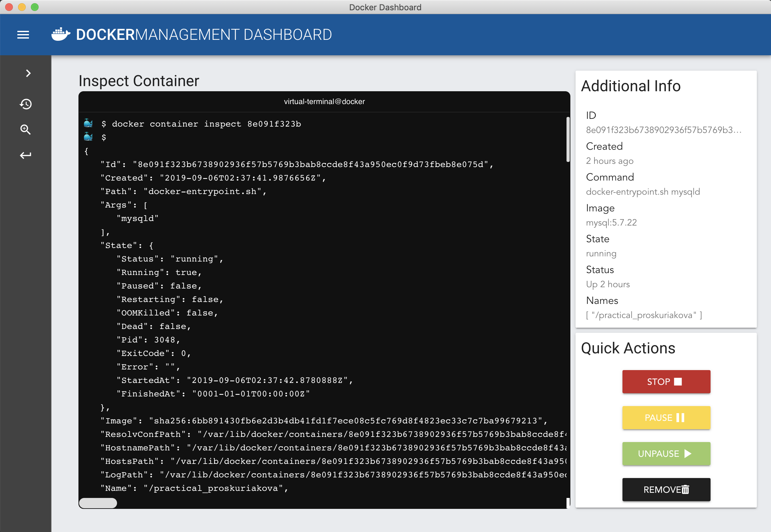Click the virtual-terminal@docker title bar
This screenshot has height=532, width=771.
[324, 102]
